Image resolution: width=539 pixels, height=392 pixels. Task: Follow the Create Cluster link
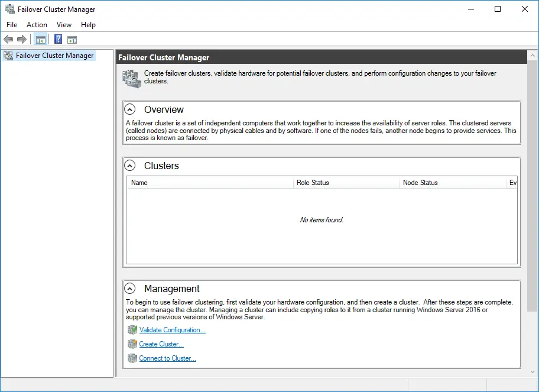160,344
